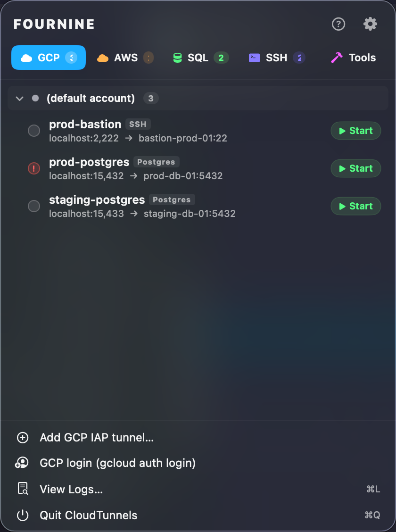Click the red error indicator on prod-postgres
Image resolution: width=396 pixels, height=532 pixels.
tap(33, 168)
